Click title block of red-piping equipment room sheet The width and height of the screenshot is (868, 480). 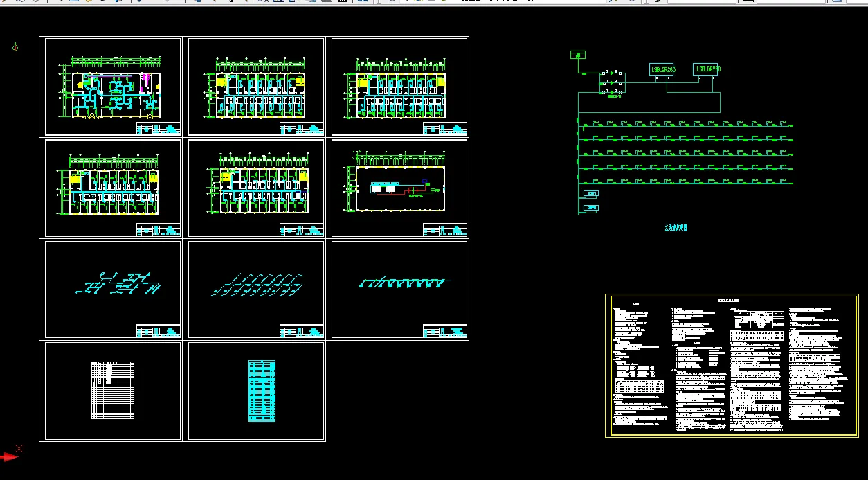click(445, 231)
